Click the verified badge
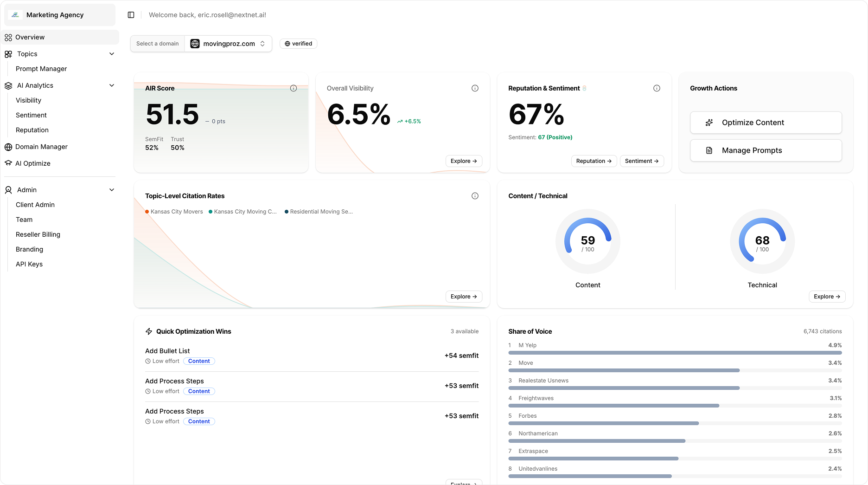The image size is (868, 485). point(298,44)
